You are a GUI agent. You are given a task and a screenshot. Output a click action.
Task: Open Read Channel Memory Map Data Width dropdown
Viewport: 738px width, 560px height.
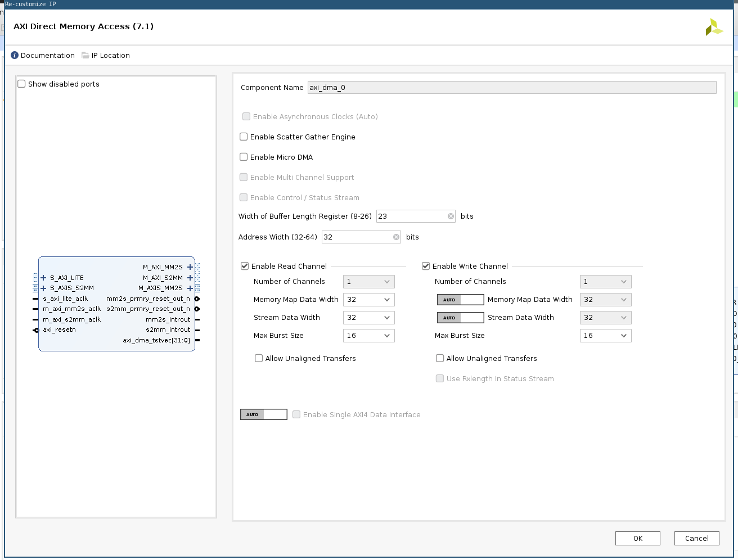tap(368, 300)
